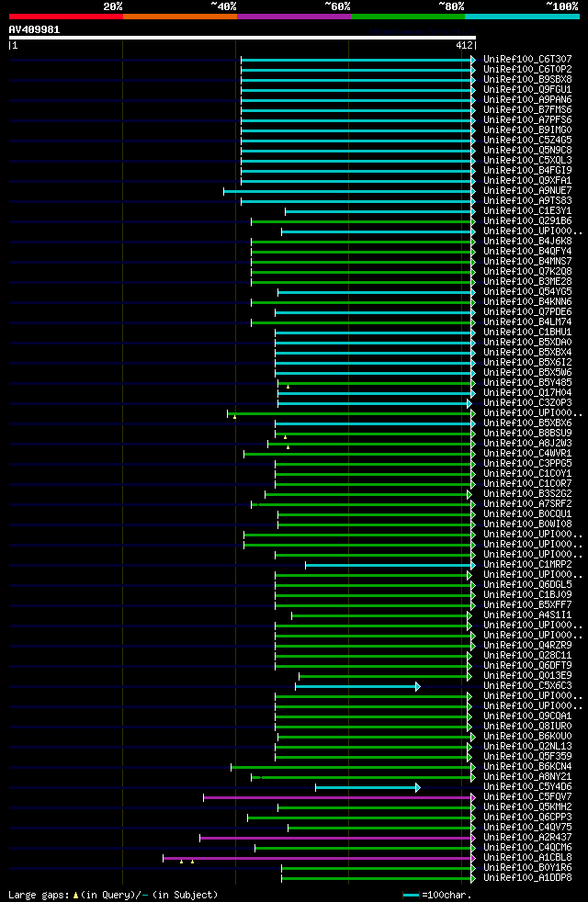This screenshot has height=902, width=588.
Task: Select the UniRef100_Q5KMH2 label
Action: coord(527,808)
